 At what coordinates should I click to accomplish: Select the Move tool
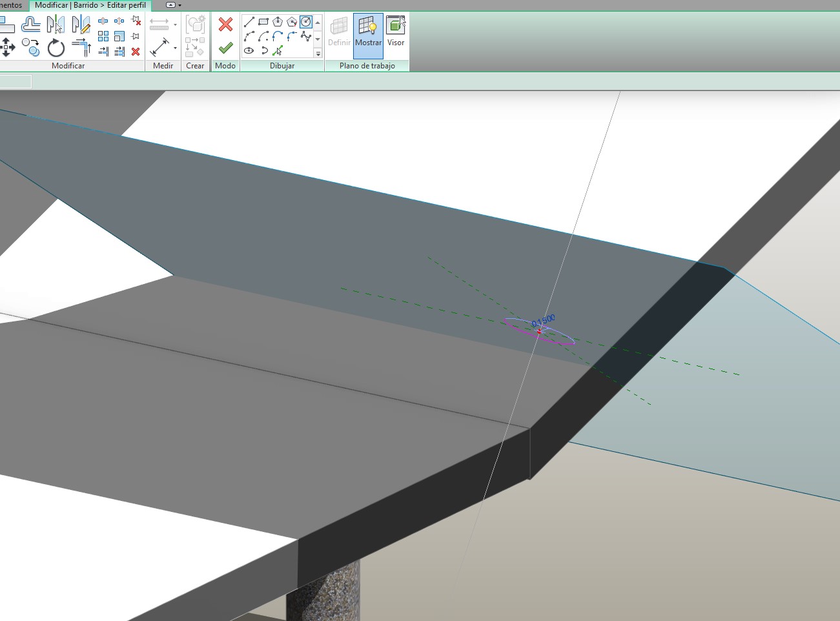click(8, 47)
